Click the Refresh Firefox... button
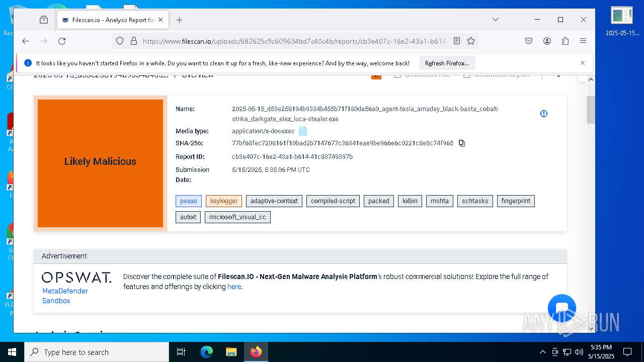The width and height of the screenshot is (644, 362). coord(447,63)
